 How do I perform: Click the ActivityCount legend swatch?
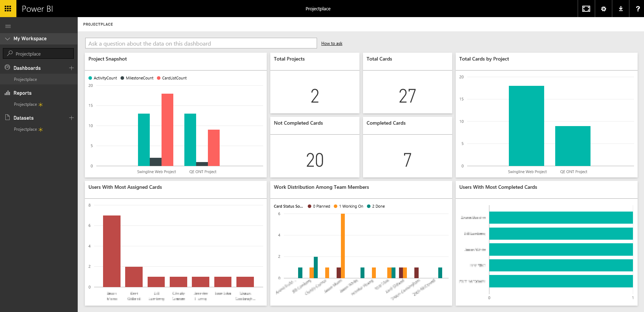(90, 78)
